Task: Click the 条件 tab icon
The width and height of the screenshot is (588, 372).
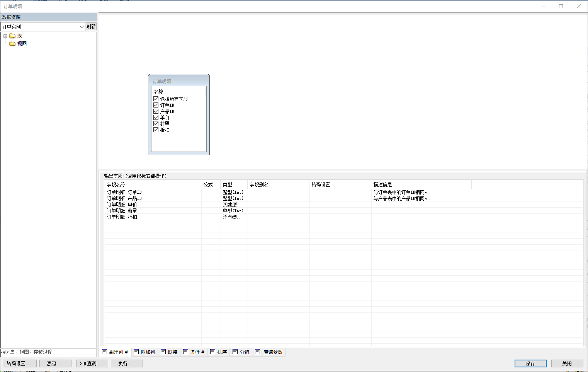Action: pos(185,352)
